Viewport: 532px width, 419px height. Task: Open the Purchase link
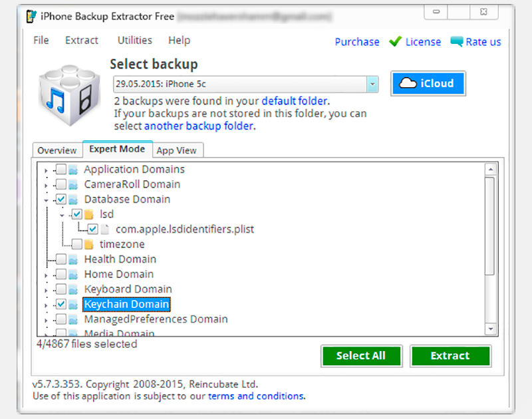[x=357, y=42]
